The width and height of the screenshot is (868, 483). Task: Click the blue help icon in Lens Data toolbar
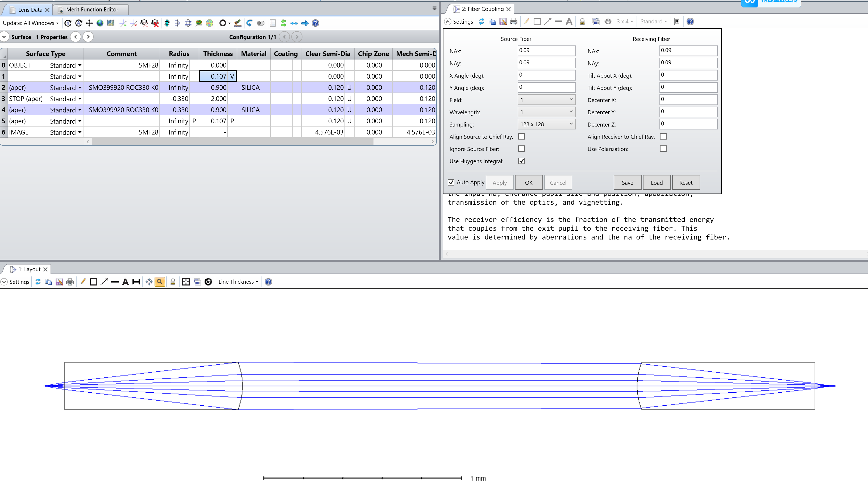pyautogui.click(x=315, y=23)
